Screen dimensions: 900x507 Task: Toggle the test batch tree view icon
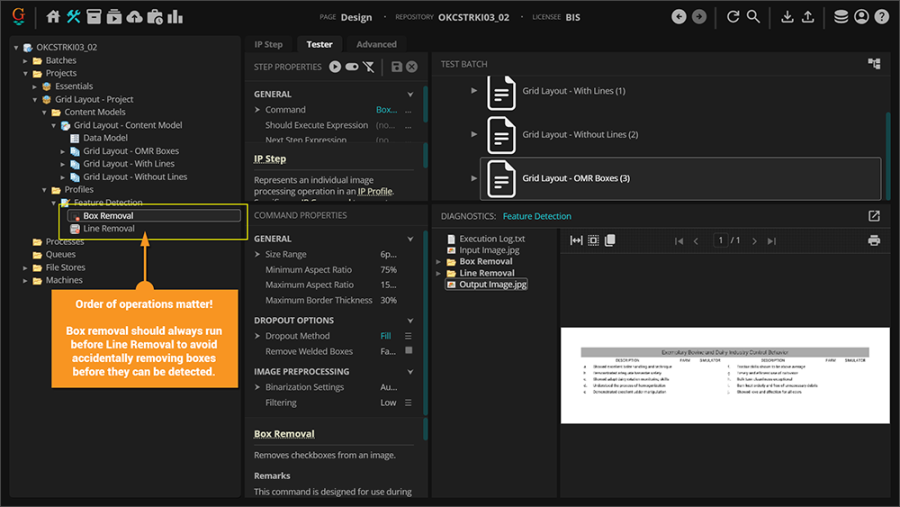coord(874,64)
